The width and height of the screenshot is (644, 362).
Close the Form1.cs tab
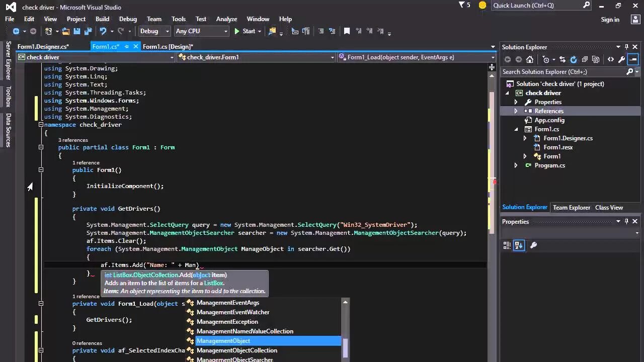(136, 46)
